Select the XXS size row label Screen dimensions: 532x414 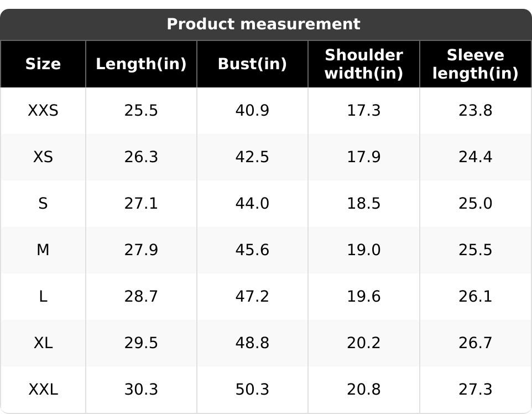(x=43, y=110)
